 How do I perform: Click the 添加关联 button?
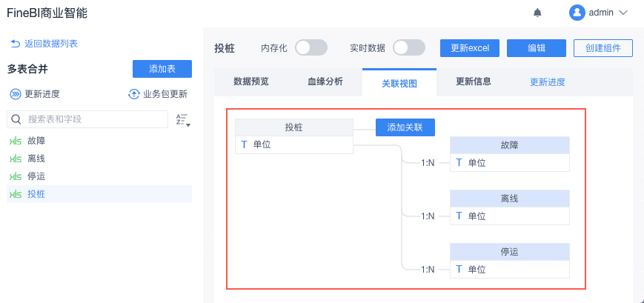click(405, 127)
